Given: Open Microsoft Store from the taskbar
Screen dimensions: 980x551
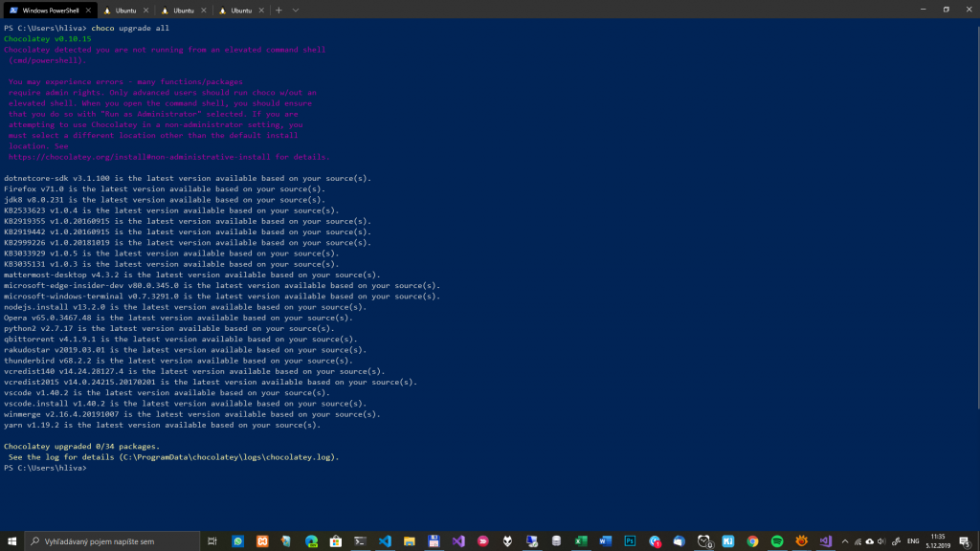Looking at the screenshot, I should click(336, 541).
